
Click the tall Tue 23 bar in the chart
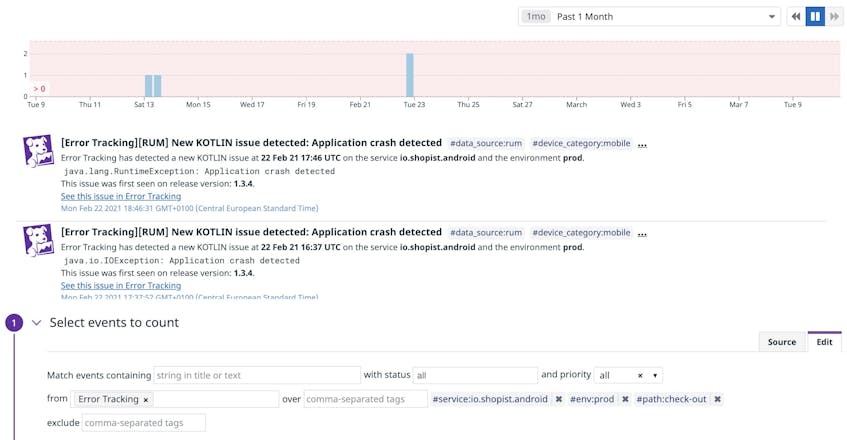pos(410,75)
